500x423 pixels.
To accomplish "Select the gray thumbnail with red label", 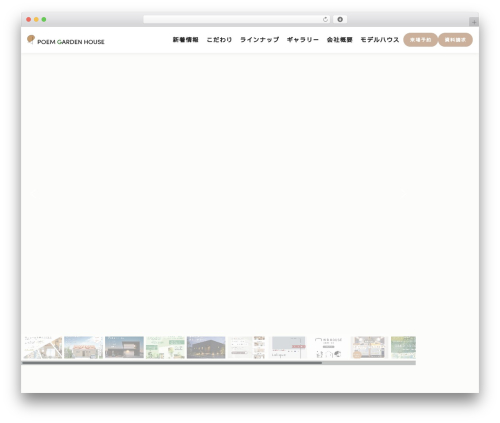I will (288, 347).
